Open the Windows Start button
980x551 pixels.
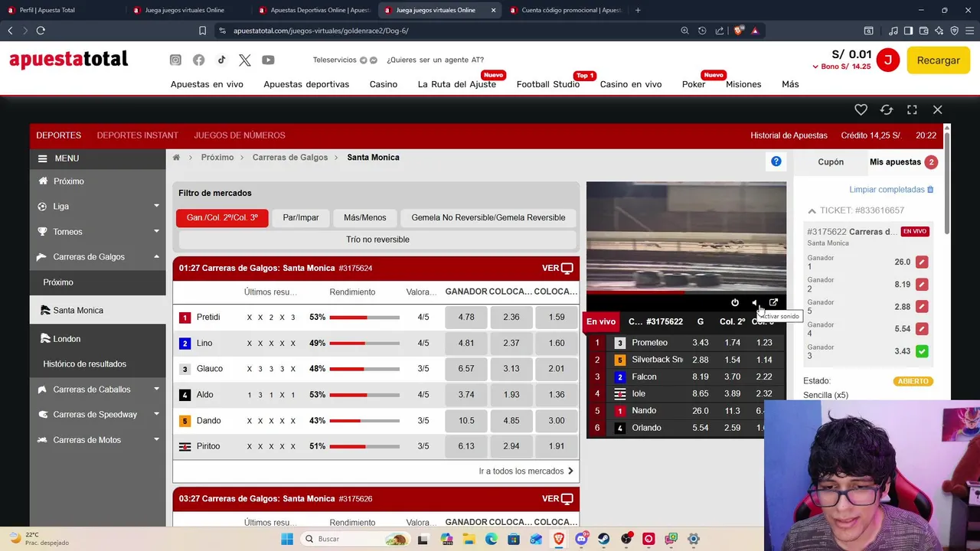pyautogui.click(x=287, y=539)
